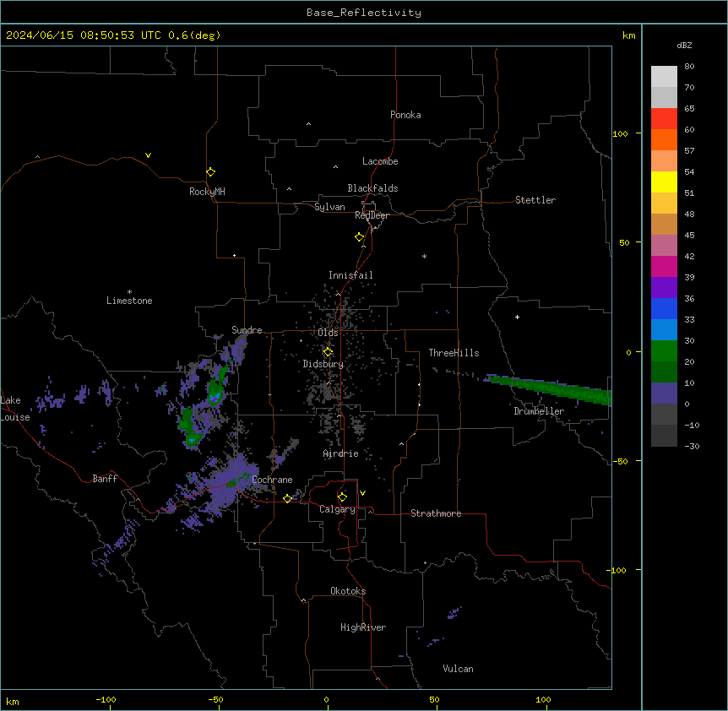This screenshot has width=728, height=711.
Task: Click the yellow diamond marker southeast of Cochrane
Action: coord(287,498)
